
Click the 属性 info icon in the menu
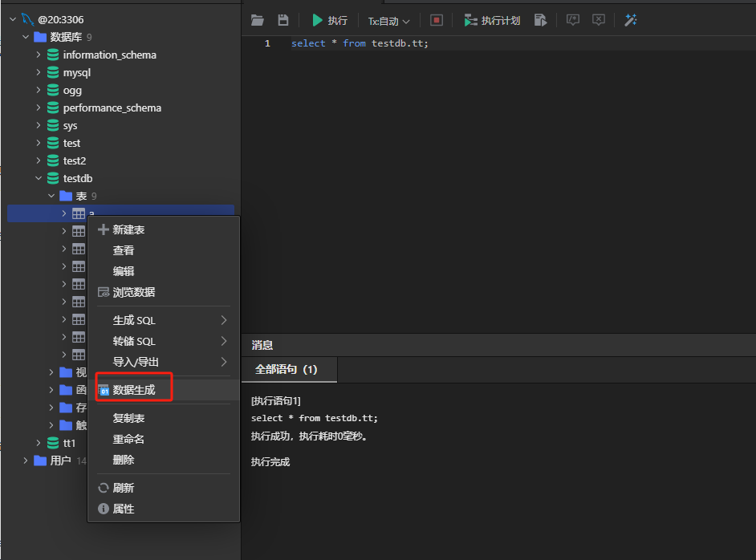(x=104, y=509)
